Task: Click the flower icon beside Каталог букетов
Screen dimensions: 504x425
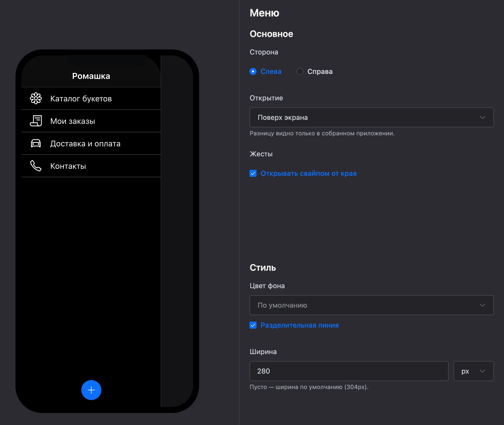Action: 36,98
